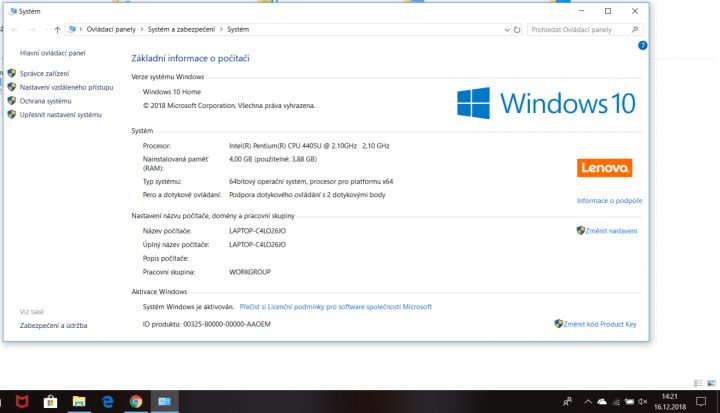The width and height of the screenshot is (720, 413).
Task: Click Změnit nastavení link
Action: (x=611, y=231)
